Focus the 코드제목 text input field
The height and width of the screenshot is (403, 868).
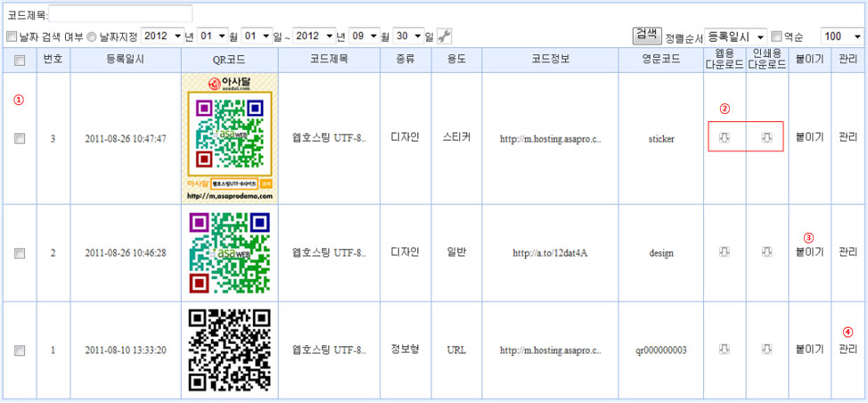point(122,13)
